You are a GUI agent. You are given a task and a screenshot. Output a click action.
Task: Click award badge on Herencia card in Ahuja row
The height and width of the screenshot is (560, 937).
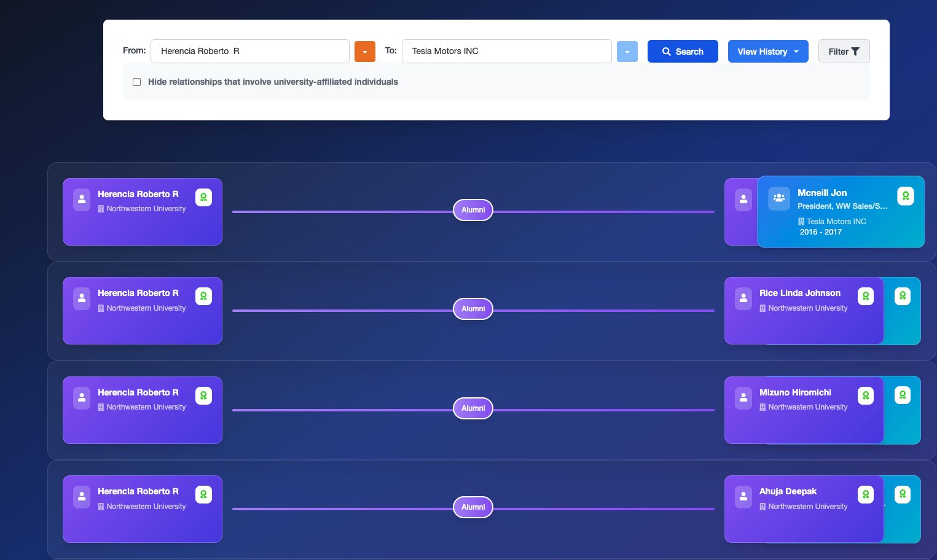coord(203,494)
